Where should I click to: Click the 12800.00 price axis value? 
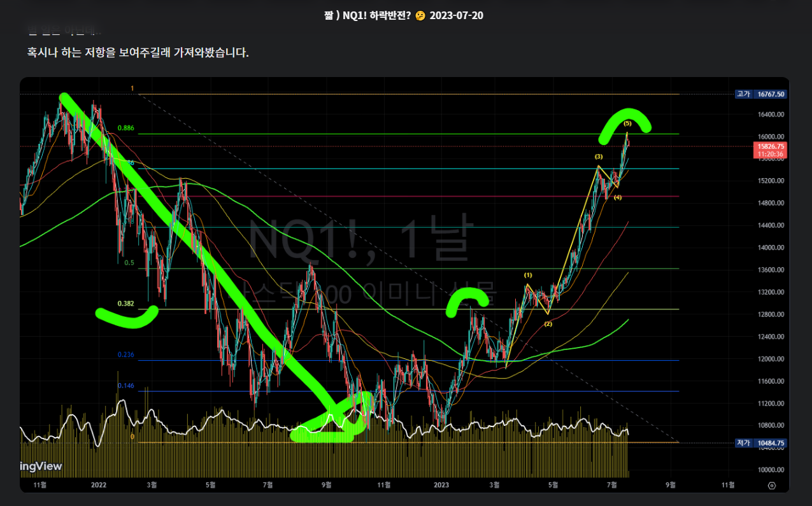pos(771,314)
